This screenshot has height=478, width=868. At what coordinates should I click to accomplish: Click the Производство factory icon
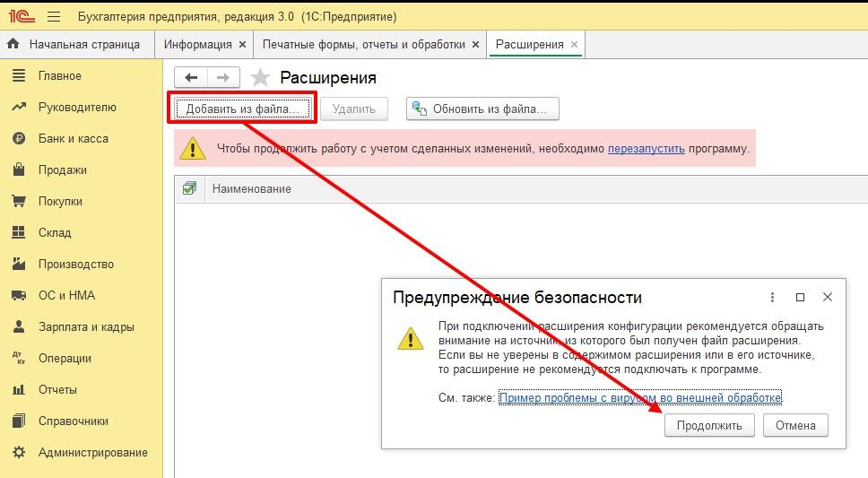[x=19, y=264]
